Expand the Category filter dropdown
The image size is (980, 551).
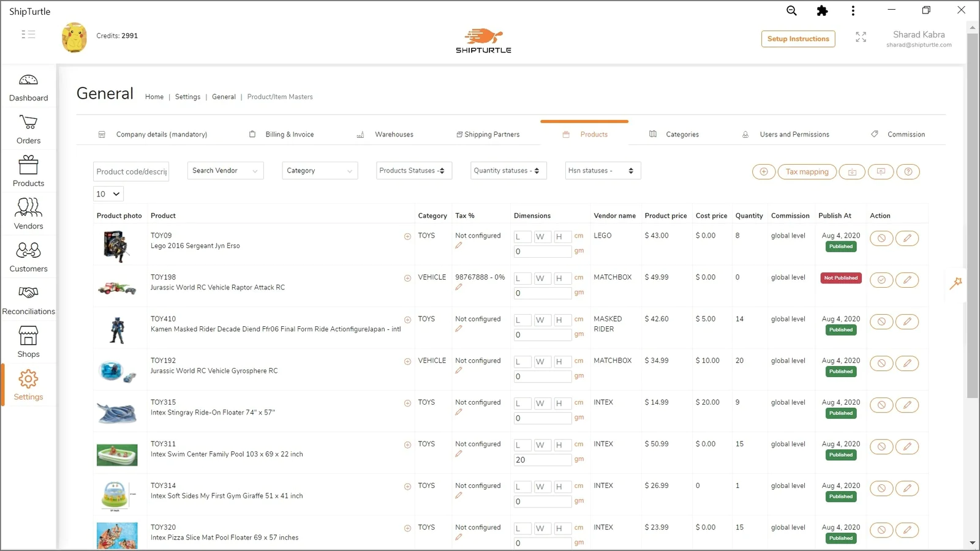point(319,171)
